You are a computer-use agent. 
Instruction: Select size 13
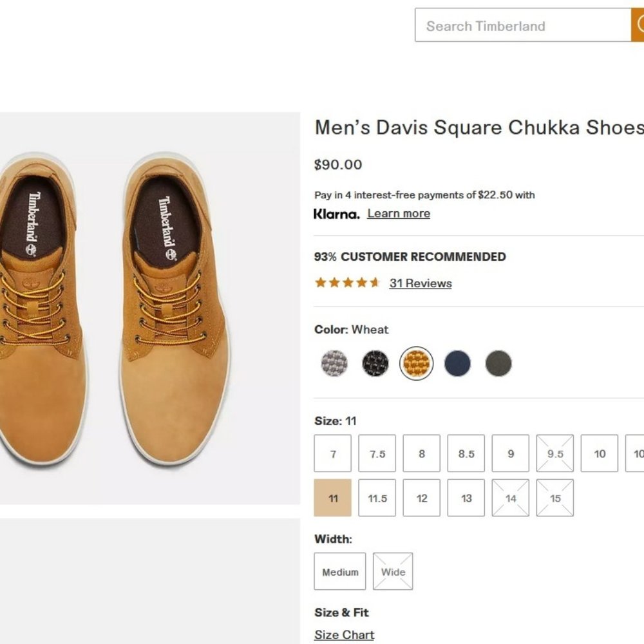[x=466, y=498]
